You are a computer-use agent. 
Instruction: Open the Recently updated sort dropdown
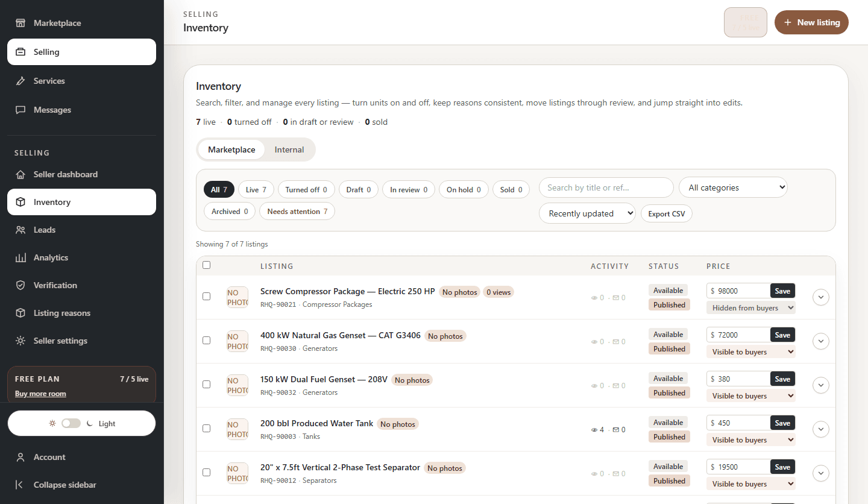(x=588, y=213)
